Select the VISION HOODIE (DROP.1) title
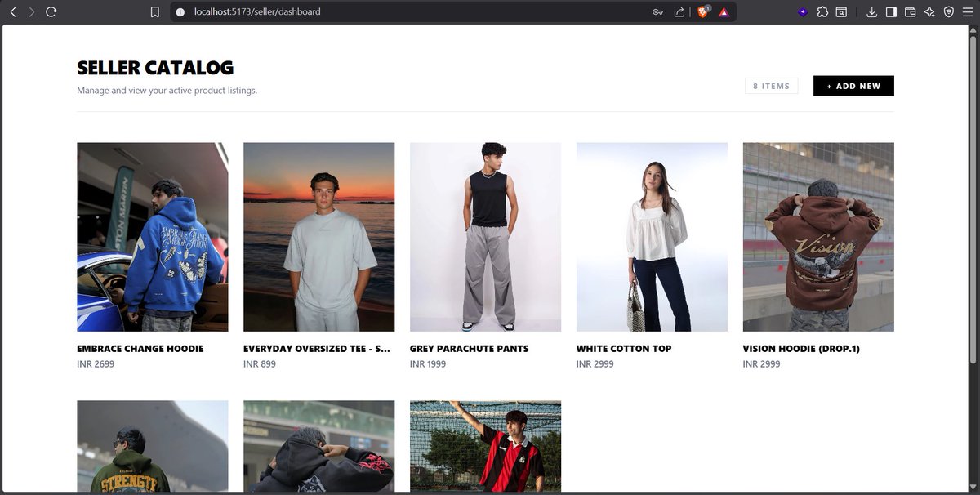980x495 pixels. [801, 349]
